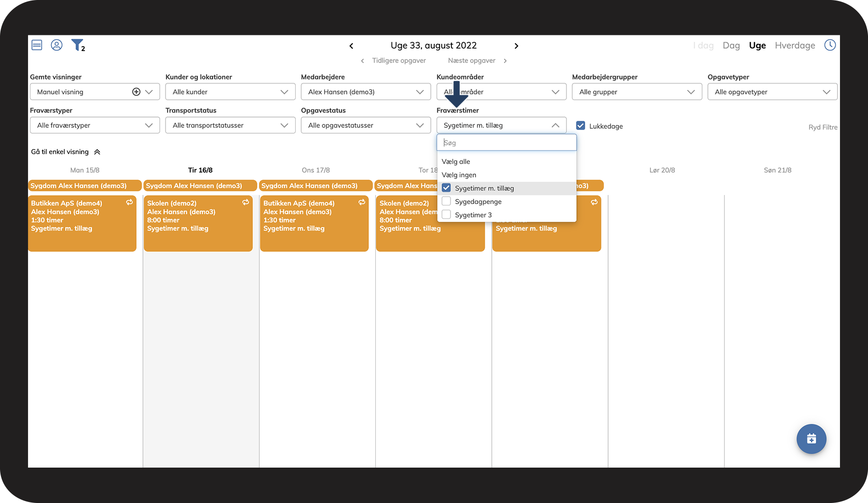The height and width of the screenshot is (503, 868).
Task: Toggle the Lukkedage checkbox
Action: point(581,125)
